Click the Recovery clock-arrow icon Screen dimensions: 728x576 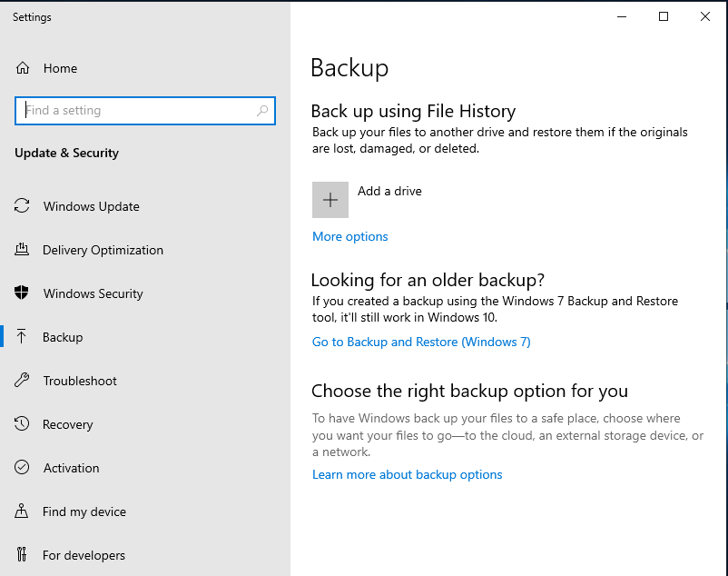point(23,424)
